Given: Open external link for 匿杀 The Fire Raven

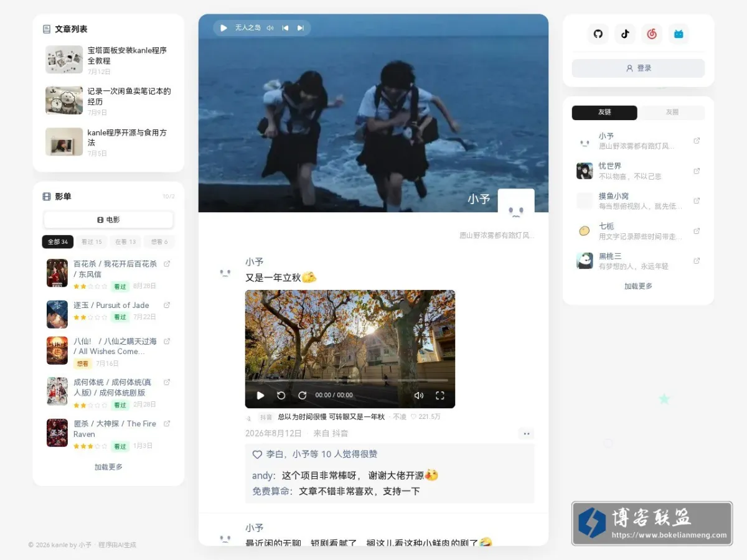Looking at the screenshot, I should (167, 424).
